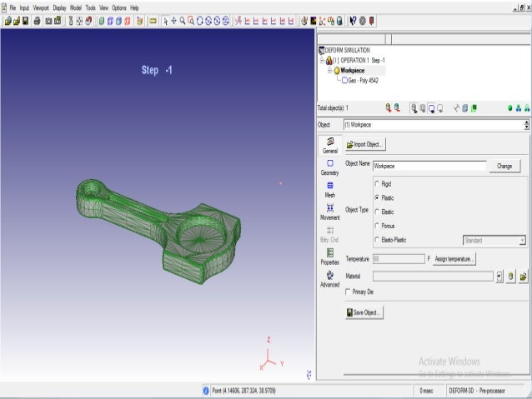
Task: Select the Porous object type
Action: (377, 226)
